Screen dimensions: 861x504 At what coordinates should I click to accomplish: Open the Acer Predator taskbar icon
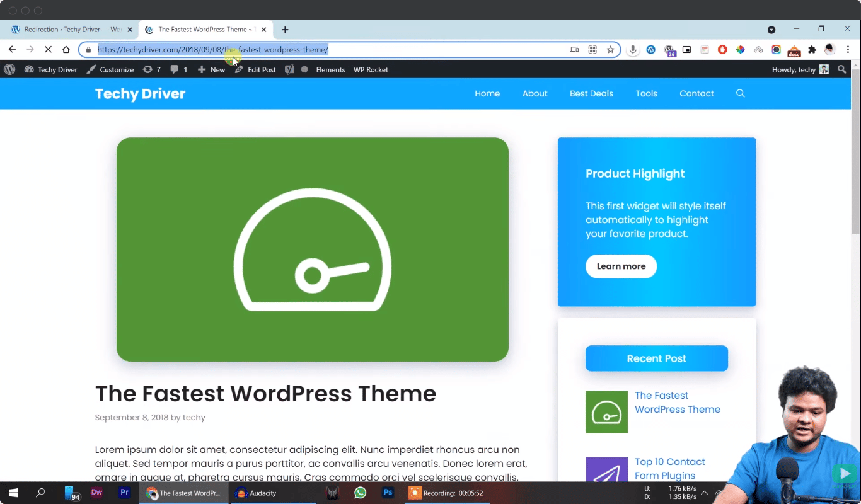point(332,493)
